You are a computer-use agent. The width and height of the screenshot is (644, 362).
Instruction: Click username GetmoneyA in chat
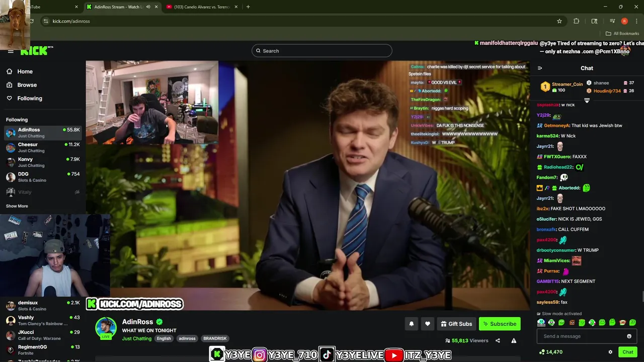click(556, 126)
